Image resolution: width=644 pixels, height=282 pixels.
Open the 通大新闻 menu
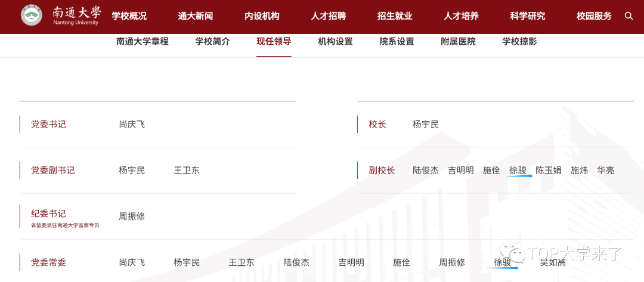[196, 16]
